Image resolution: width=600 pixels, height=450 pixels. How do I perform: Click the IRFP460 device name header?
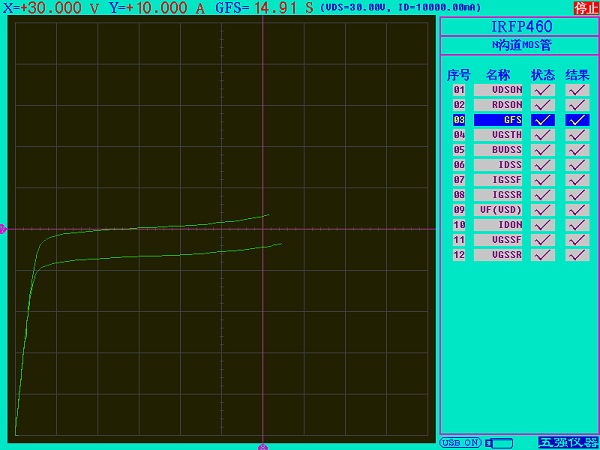click(x=519, y=26)
